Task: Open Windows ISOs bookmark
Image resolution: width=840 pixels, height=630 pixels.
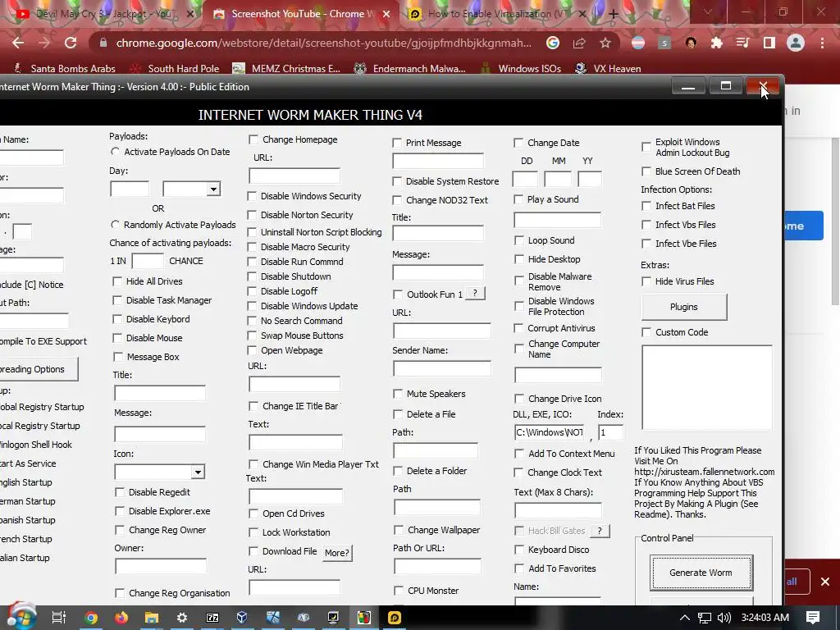Action: (x=521, y=69)
